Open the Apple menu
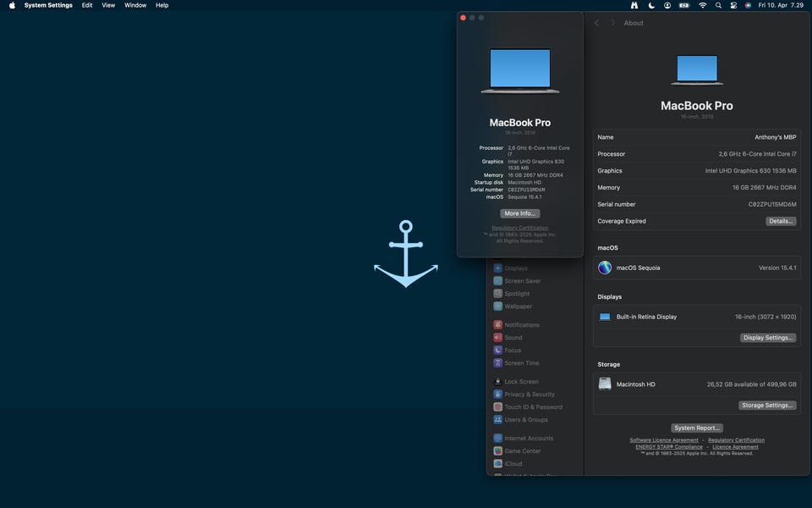The height and width of the screenshot is (508, 812). tap(12, 5)
